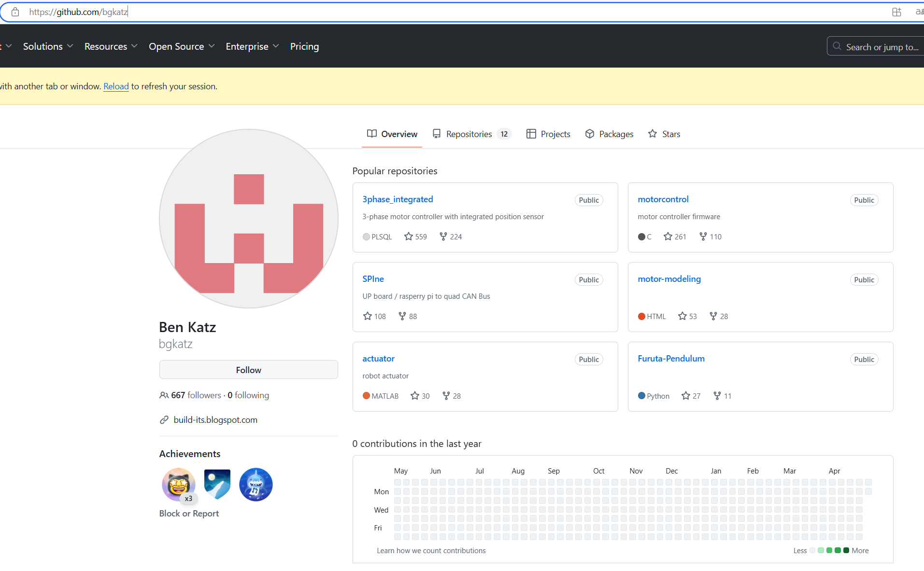Click the MATLAB language label
This screenshot has width=924, height=571.
[x=385, y=396]
